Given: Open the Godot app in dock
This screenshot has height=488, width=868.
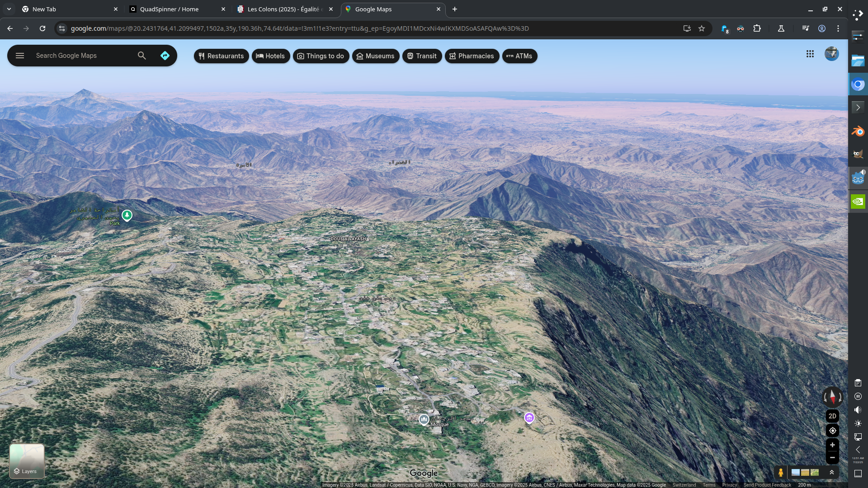Looking at the screenshot, I should tap(858, 178).
